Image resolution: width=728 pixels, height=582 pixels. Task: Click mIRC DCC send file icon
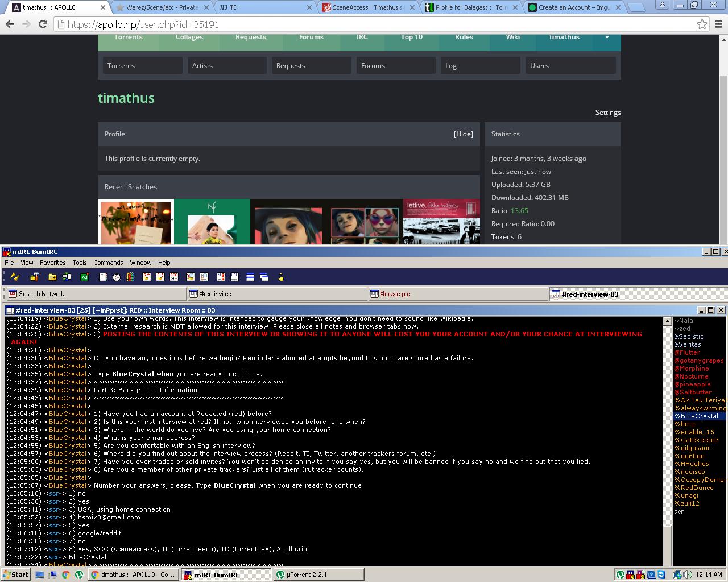point(147,277)
